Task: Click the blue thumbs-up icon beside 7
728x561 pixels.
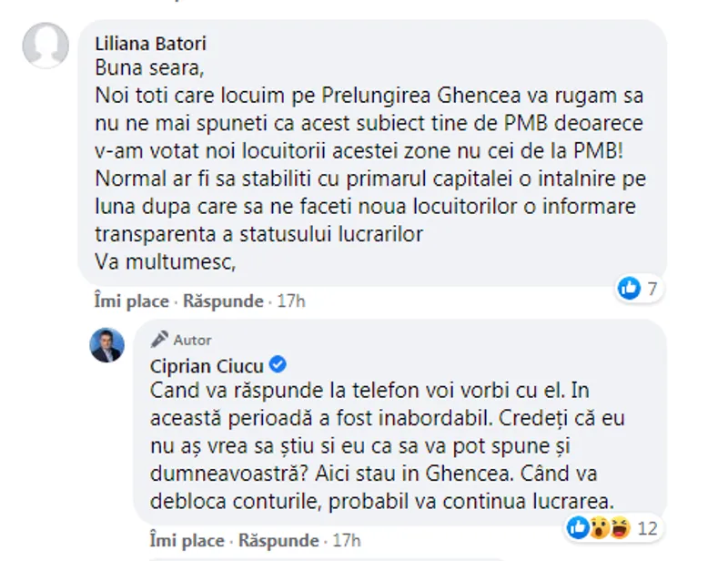Action: coord(629,290)
